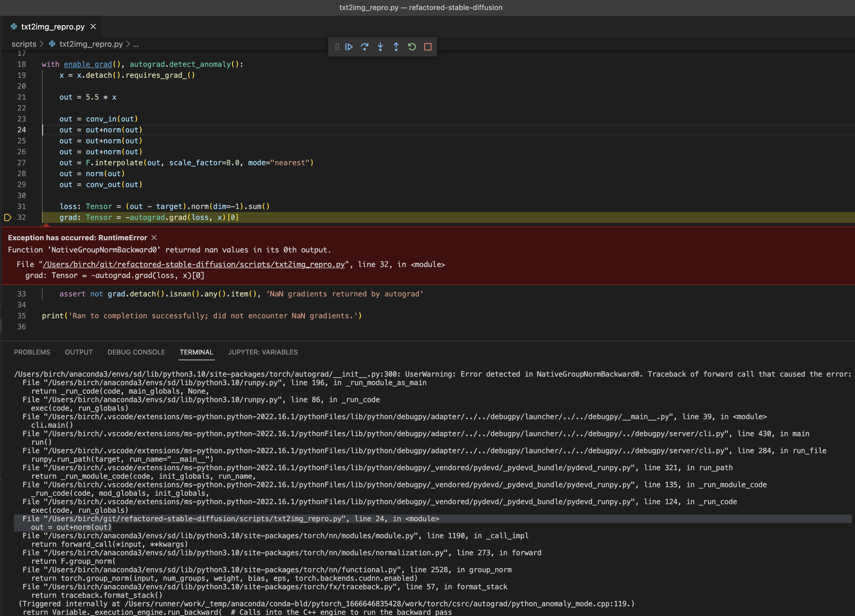Step into the function call
Image resolution: width=855 pixels, height=616 pixels.
coord(380,47)
